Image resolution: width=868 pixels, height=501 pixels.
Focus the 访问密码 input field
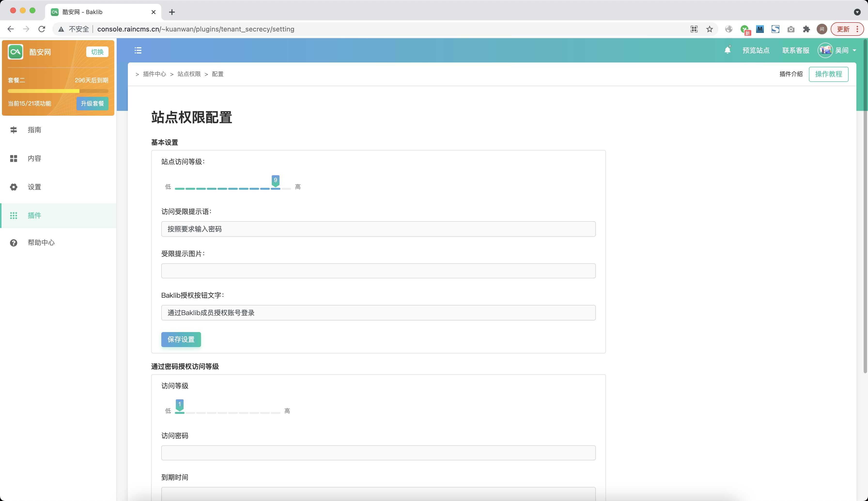[378, 453]
